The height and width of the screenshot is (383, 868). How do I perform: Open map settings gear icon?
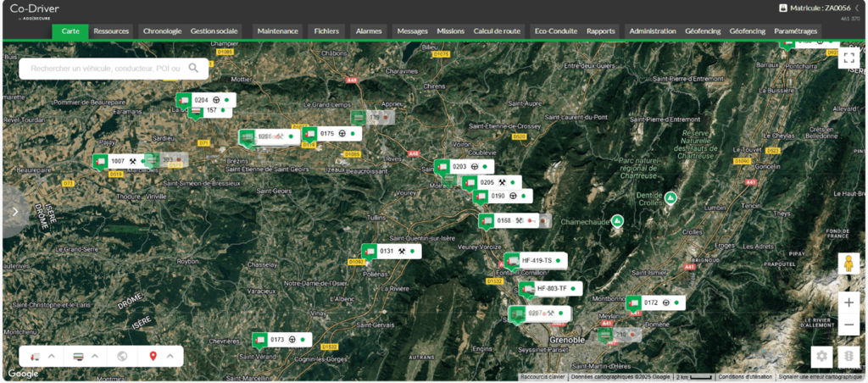click(821, 356)
